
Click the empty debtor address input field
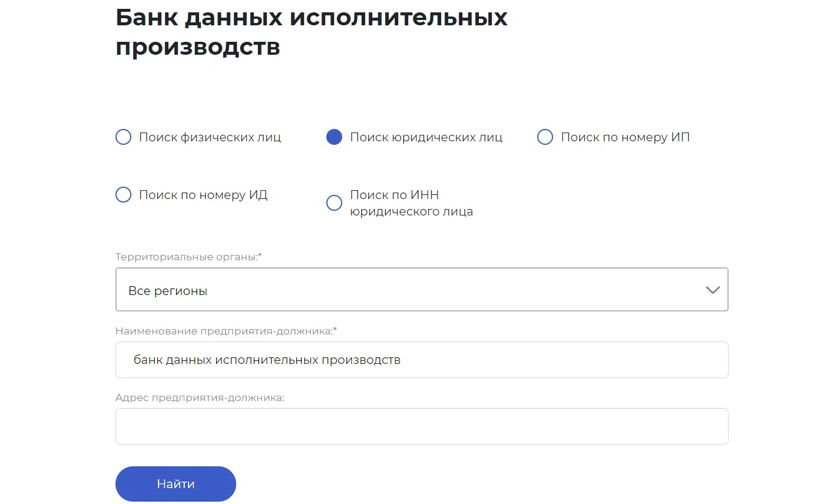[x=422, y=426]
